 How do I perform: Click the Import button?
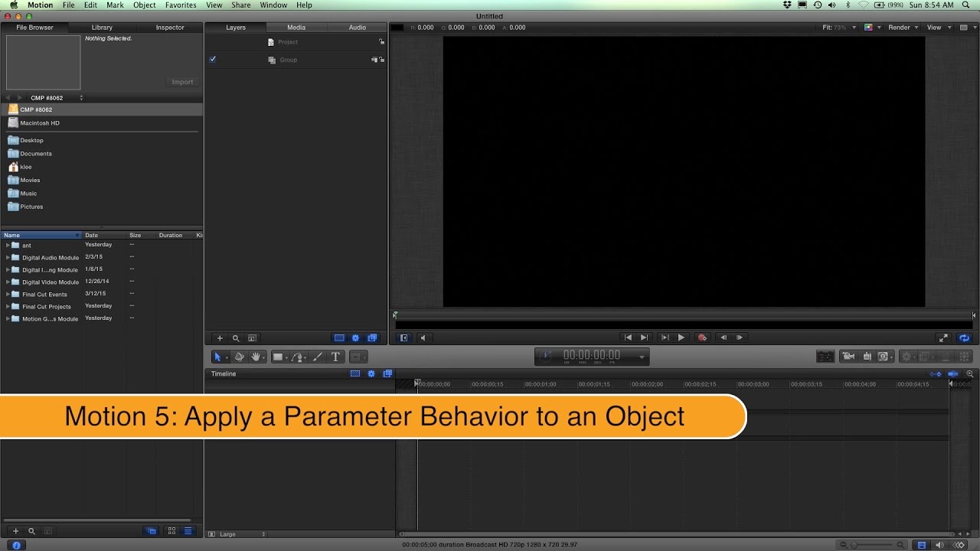[182, 82]
